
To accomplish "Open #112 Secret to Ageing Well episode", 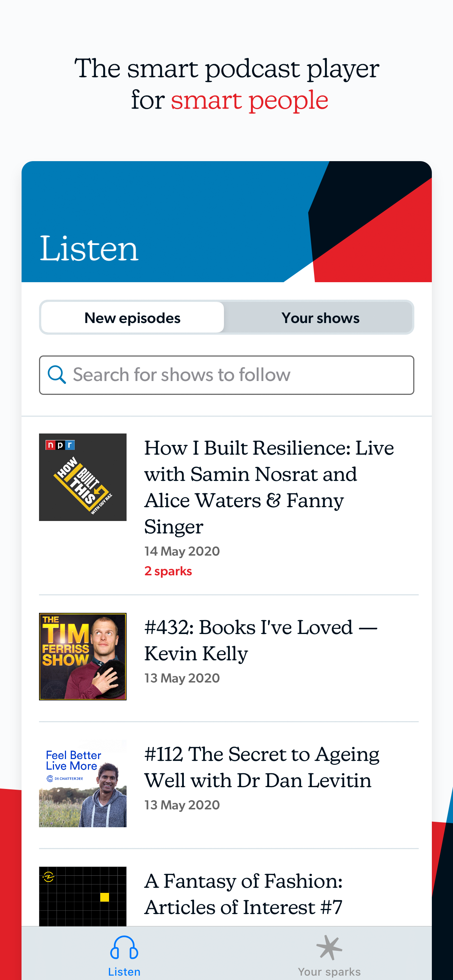I will click(x=262, y=767).
